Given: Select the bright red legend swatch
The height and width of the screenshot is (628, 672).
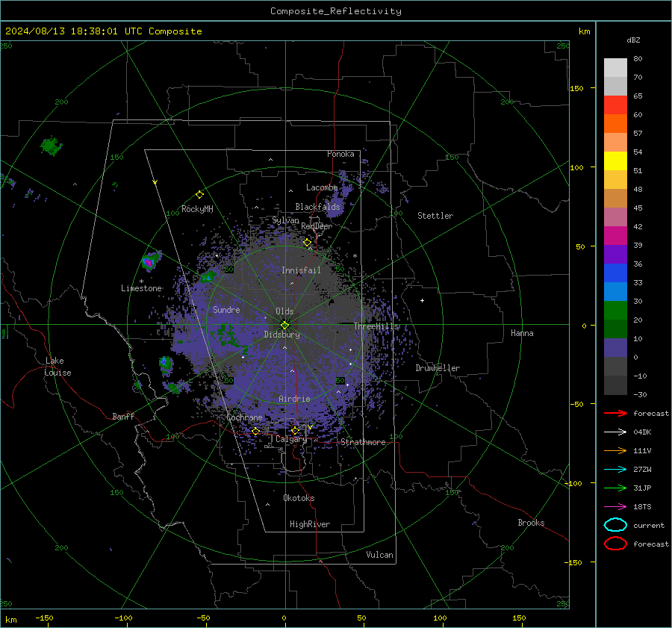Looking at the screenshot, I should 615,105.
